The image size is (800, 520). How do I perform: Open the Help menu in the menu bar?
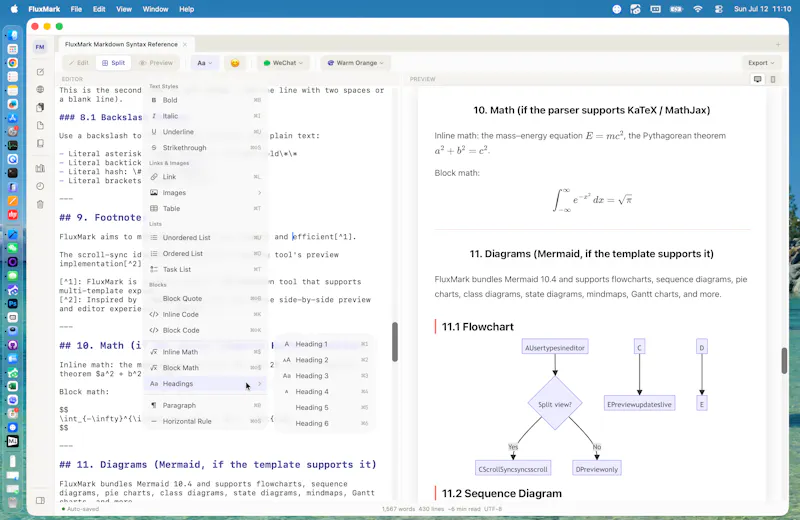186,9
